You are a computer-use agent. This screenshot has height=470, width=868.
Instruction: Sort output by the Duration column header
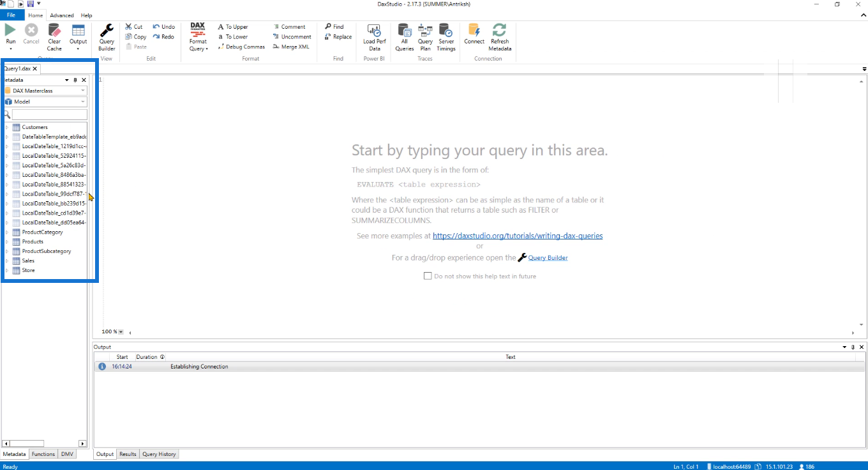(147, 357)
